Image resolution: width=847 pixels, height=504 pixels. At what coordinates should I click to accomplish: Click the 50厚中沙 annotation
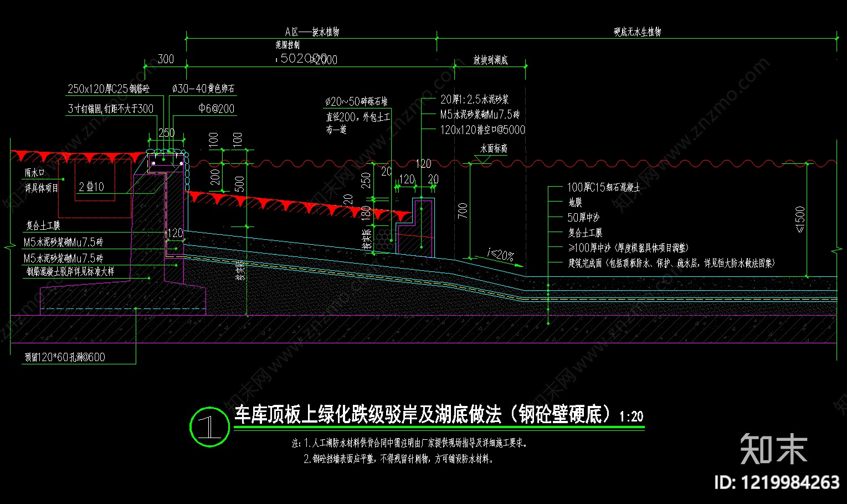coord(583,218)
